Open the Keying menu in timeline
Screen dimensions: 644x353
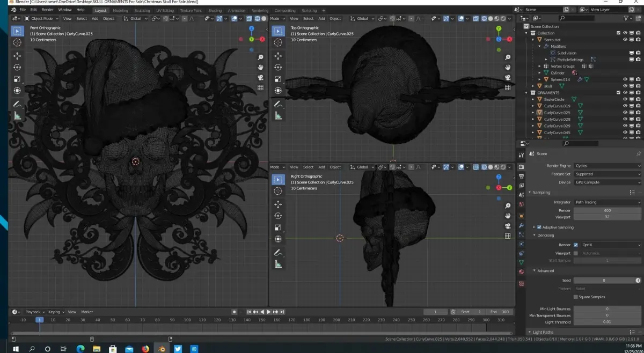click(55, 312)
